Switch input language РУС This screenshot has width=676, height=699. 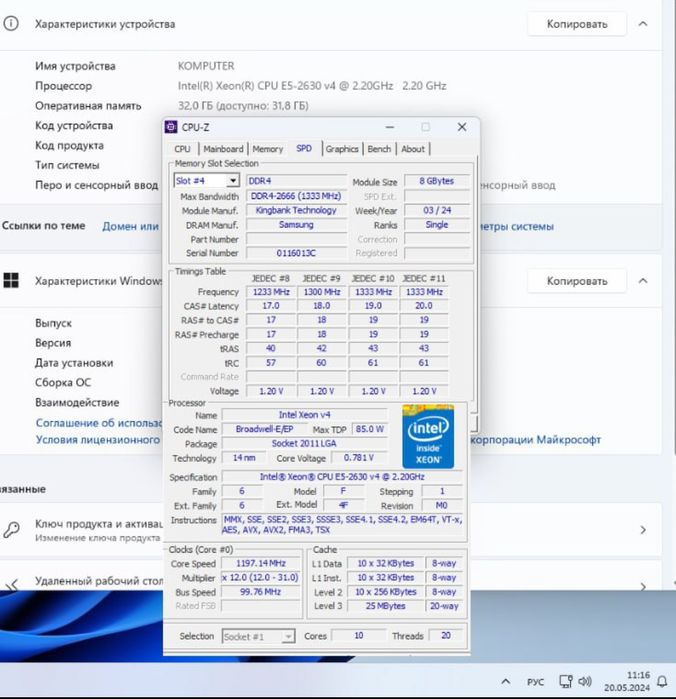(x=535, y=682)
